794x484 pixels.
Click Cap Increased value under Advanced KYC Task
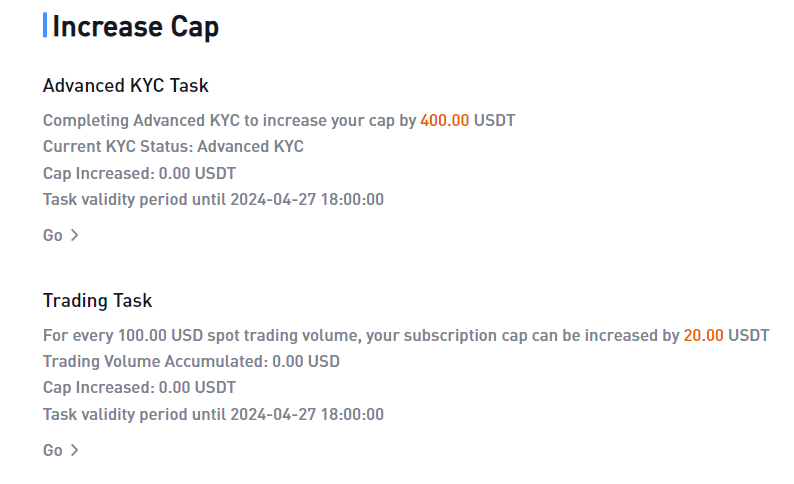[x=197, y=174]
